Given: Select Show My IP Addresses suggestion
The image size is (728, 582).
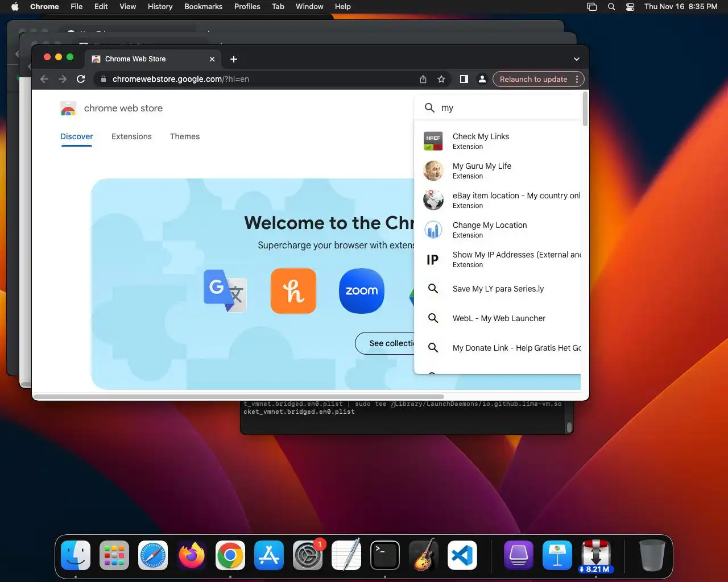Looking at the screenshot, I should click(498, 259).
